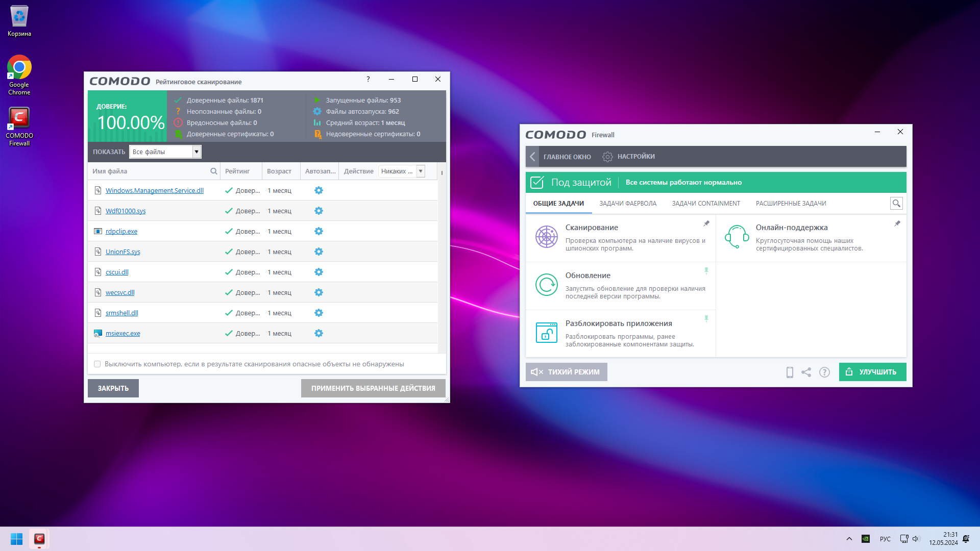Toggle the pin on Scanning task
The width and height of the screenshot is (980, 551).
(706, 223)
